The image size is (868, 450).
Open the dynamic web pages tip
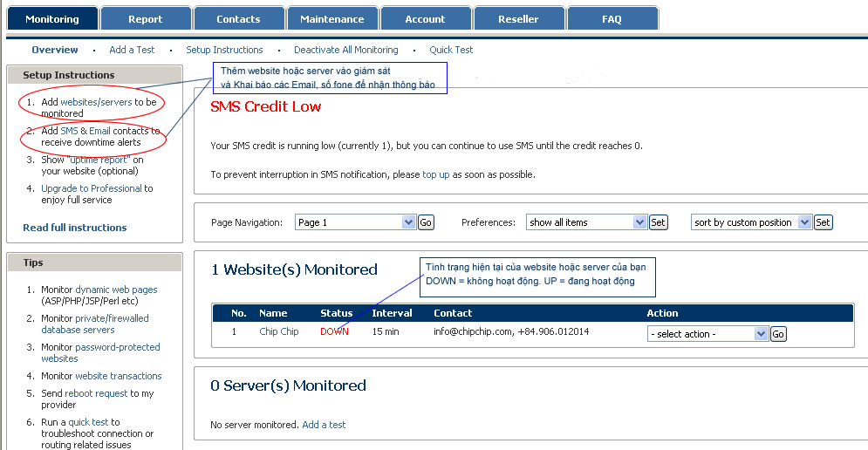point(116,290)
